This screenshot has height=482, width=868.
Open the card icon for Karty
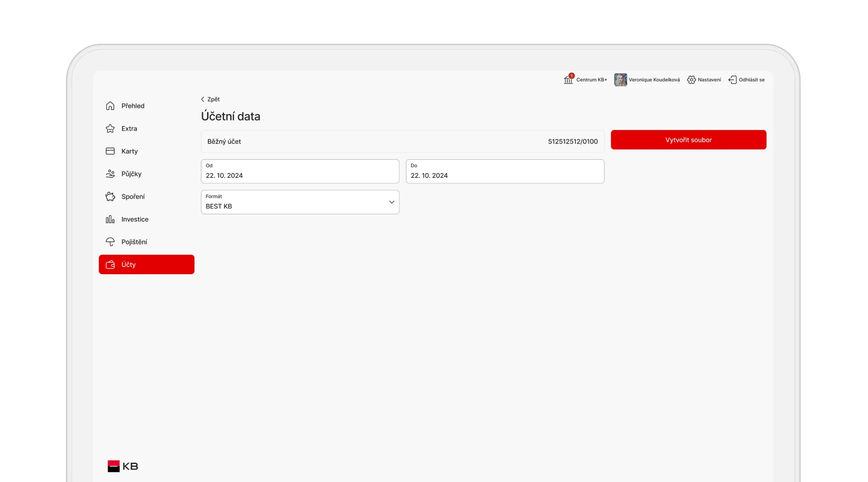[110, 151]
